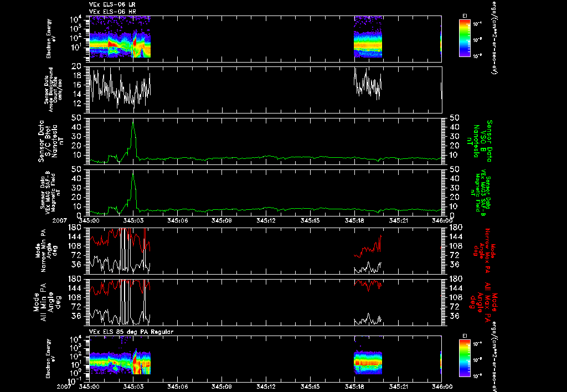Click the red 'All Max PA Angle' axis label
The image size is (567, 392).
tap(484, 302)
